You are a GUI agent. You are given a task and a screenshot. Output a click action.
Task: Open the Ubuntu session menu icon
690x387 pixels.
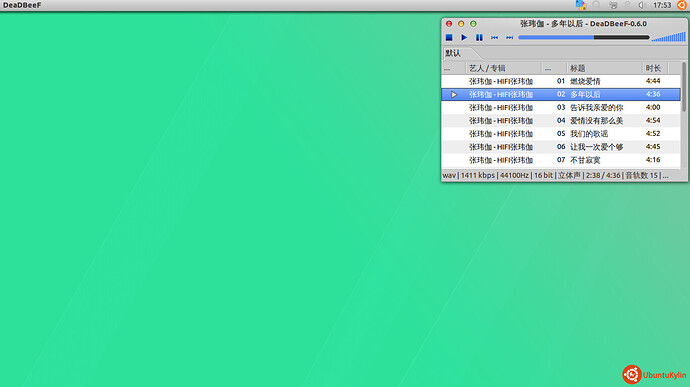682,5
